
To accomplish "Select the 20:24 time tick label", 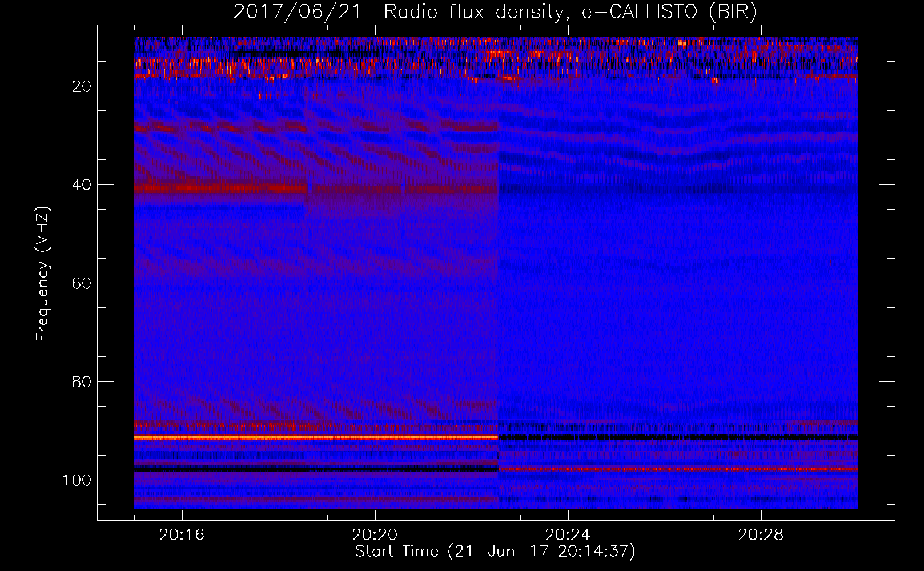I will [x=568, y=535].
